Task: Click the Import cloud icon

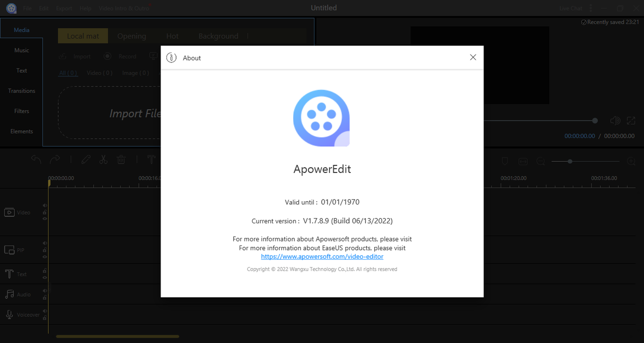Action: tap(63, 57)
